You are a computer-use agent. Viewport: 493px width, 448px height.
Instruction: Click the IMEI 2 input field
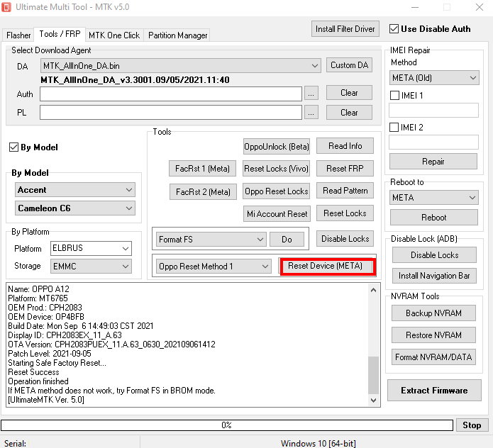(433, 142)
